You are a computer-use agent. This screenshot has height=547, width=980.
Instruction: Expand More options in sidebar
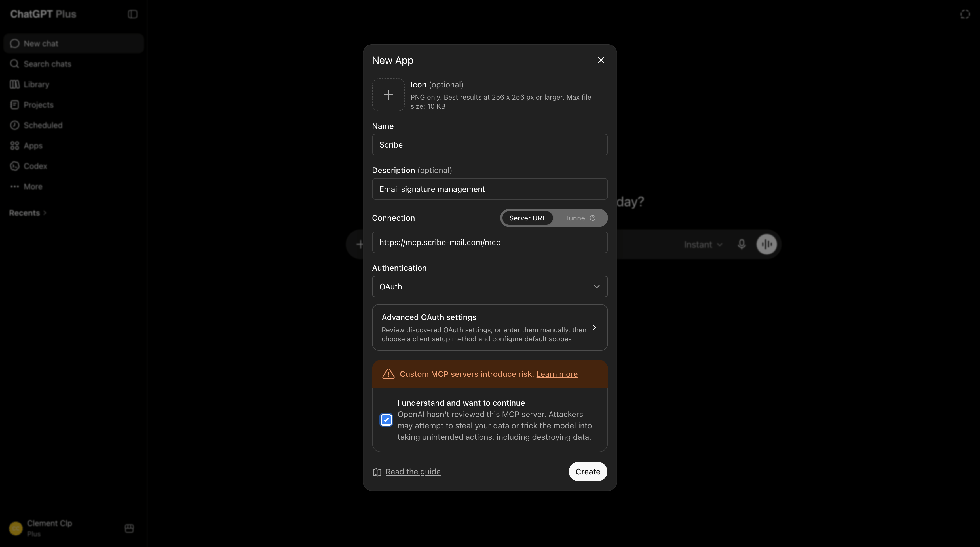73,186
